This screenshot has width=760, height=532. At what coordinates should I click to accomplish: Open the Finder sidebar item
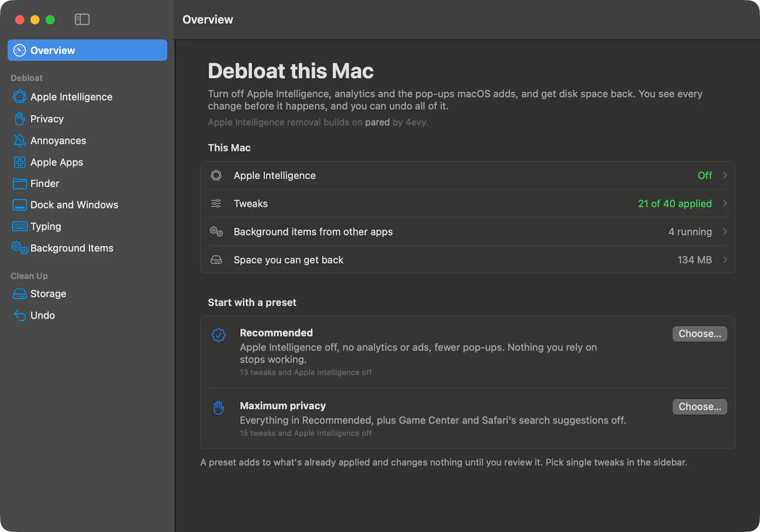(x=87, y=183)
